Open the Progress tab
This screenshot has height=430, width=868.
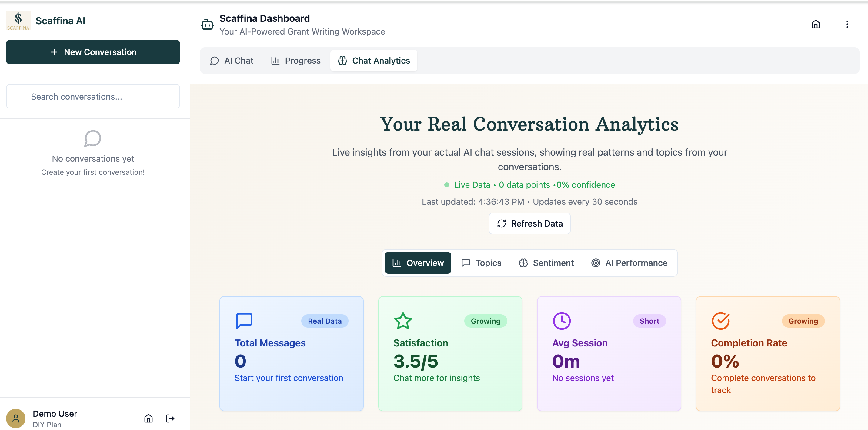tap(295, 61)
